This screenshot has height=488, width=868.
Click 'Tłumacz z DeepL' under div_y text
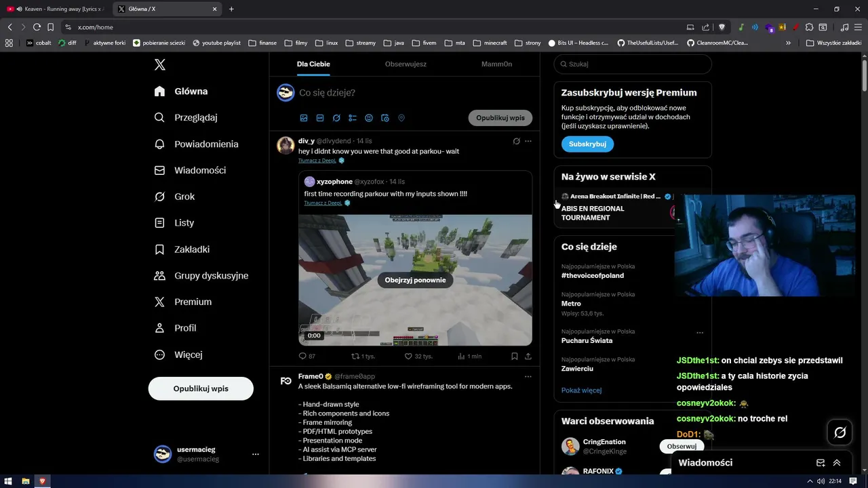317,161
